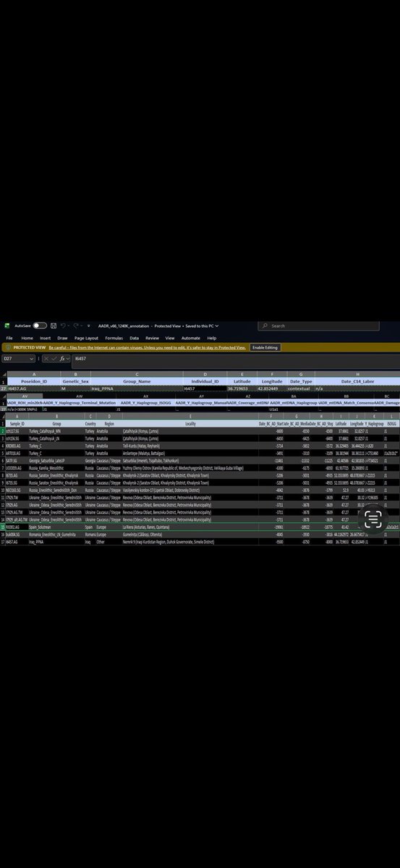400x868 pixels.
Task: Select the cell showing 'contextual'
Action: pos(301,388)
